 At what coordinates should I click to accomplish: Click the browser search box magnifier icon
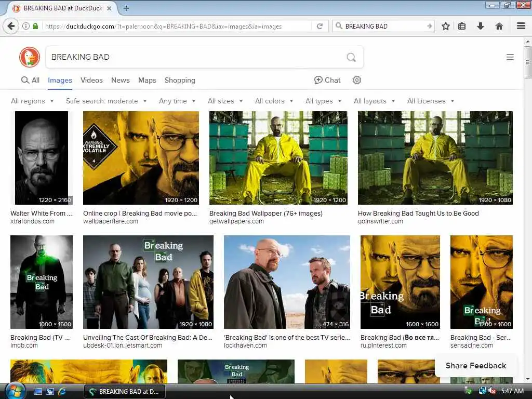(339, 26)
